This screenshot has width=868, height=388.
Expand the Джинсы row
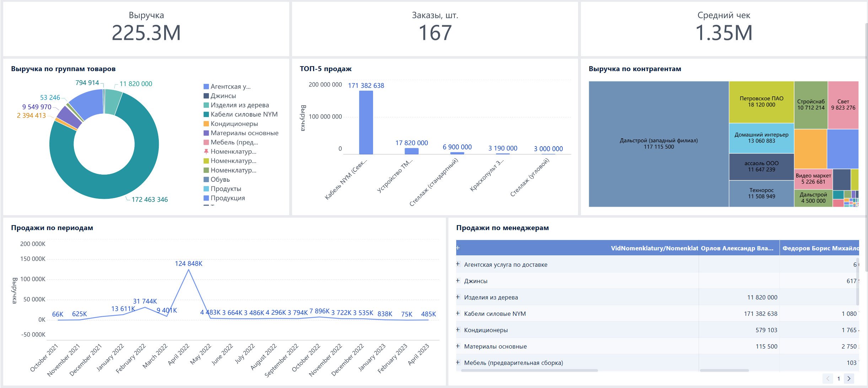click(x=458, y=281)
